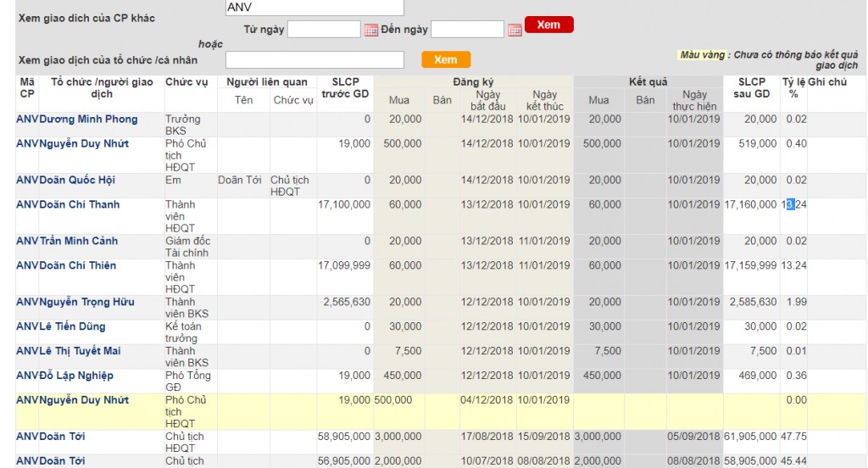Click the 'Từ ngày' date input field

[x=324, y=30]
